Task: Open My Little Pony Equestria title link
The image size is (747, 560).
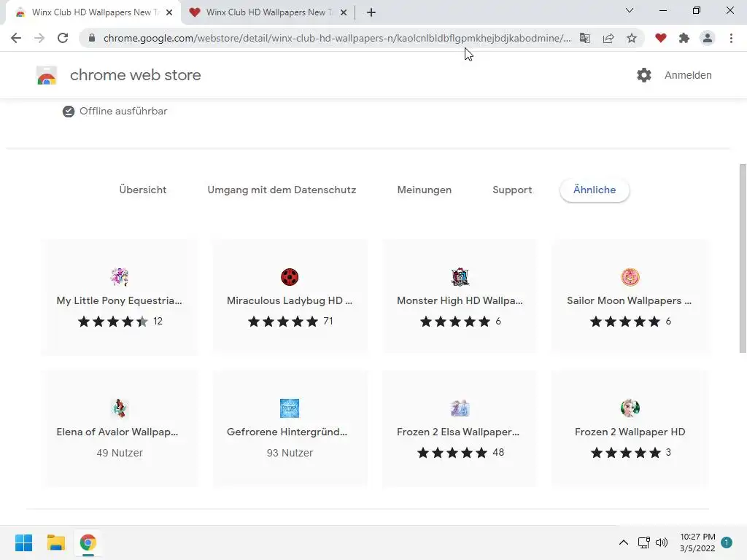Action: pos(119,300)
